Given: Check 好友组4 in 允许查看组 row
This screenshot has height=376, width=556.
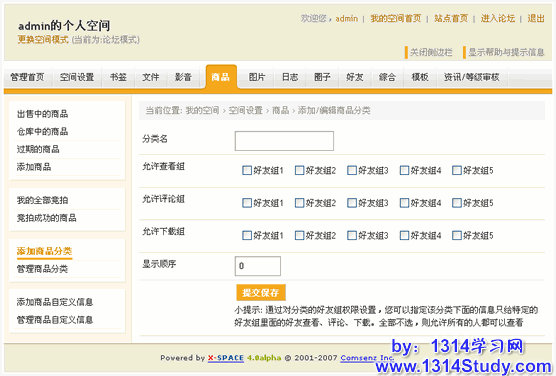Looking at the screenshot, I should [404, 170].
